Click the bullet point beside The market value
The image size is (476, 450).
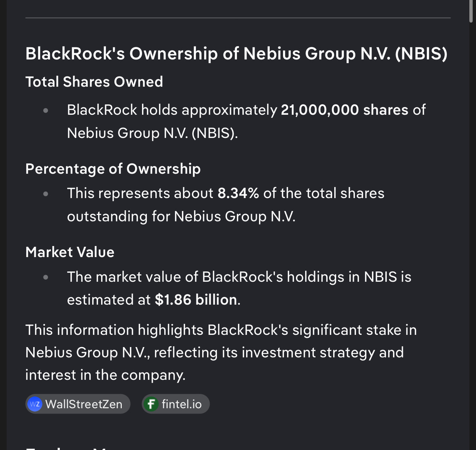click(46, 277)
